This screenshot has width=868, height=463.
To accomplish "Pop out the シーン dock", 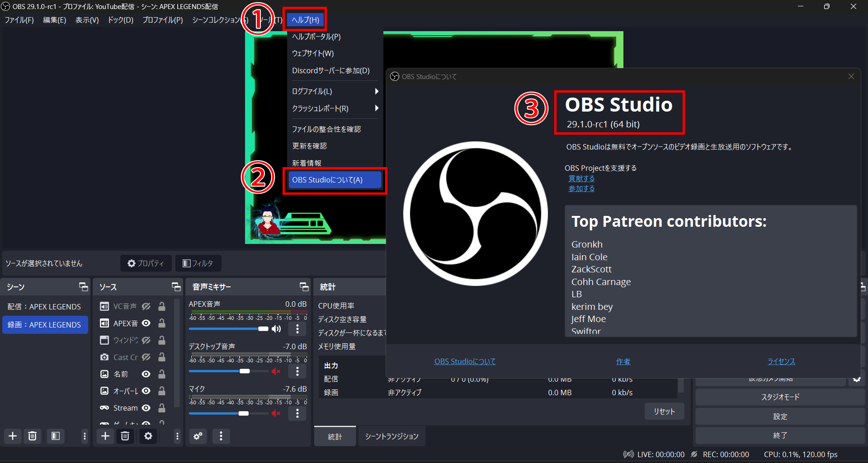I will (x=84, y=287).
